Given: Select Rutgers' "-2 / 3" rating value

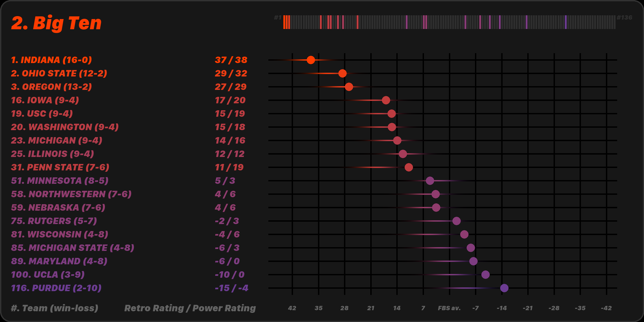Looking at the screenshot, I should pos(227,221).
